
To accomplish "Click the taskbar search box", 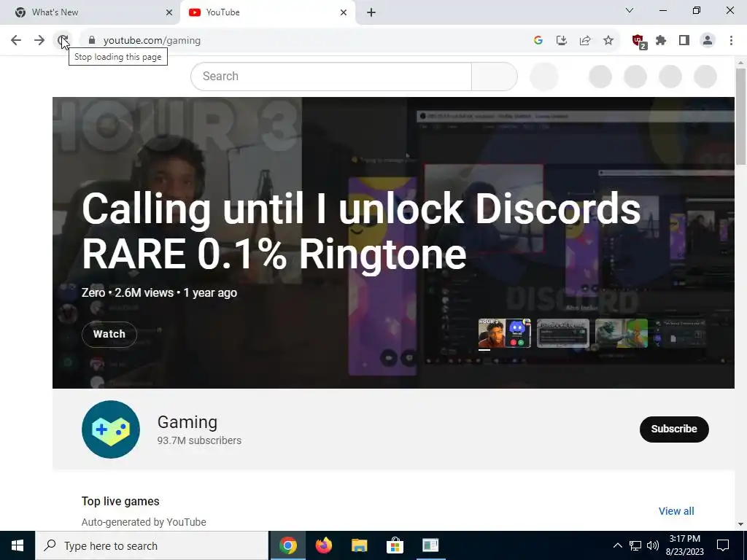I will [x=152, y=545].
